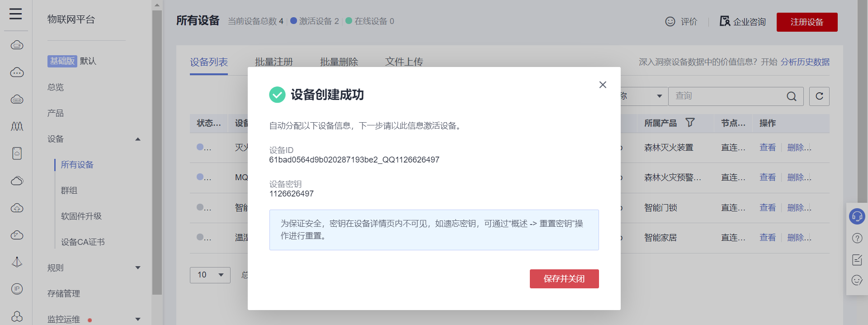The height and width of the screenshot is (325, 868).
Task: Click 查看 for 森林灭火装置 row
Action: [768, 148]
